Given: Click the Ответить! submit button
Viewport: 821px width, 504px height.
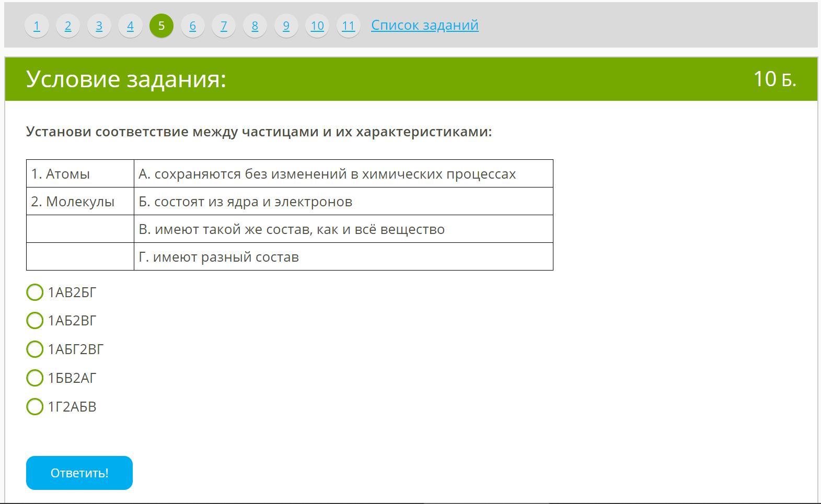Looking at the screenshot, I should tap(79, 473).
